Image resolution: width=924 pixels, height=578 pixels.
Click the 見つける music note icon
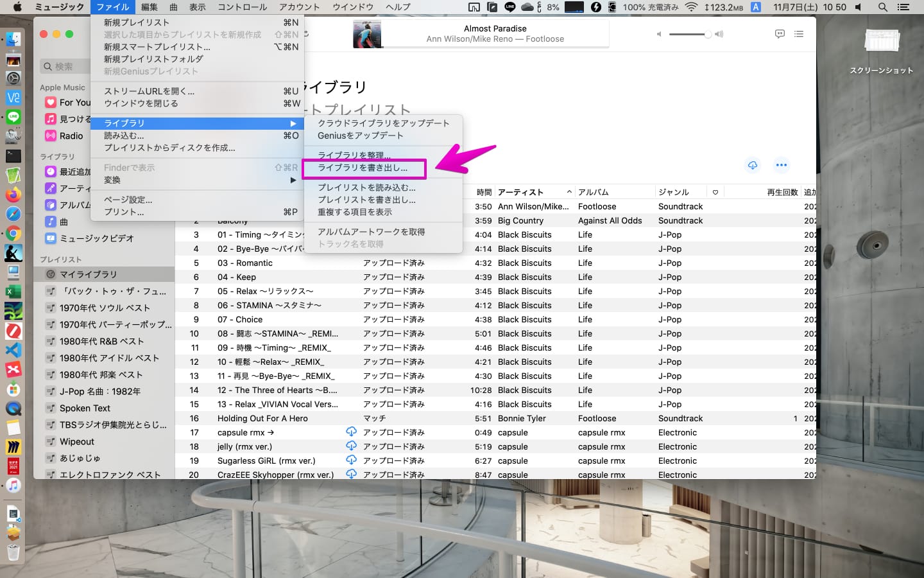pos(51,119)
